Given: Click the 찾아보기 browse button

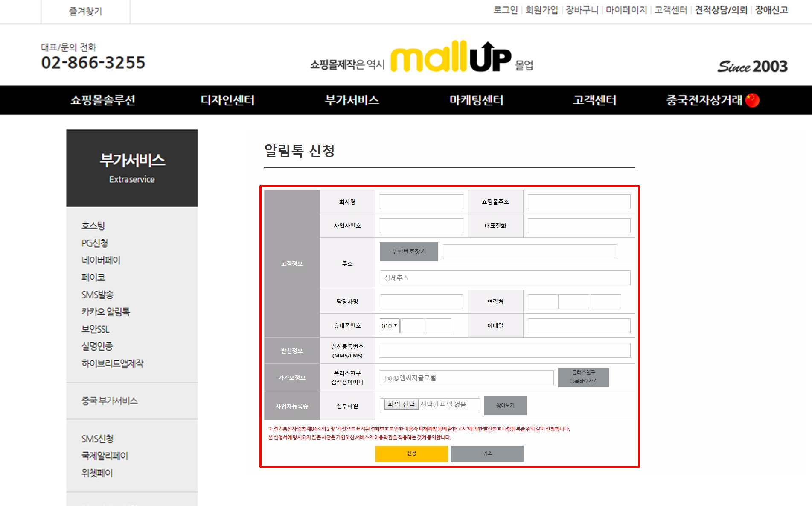Looking at the screenshot, I should click(505, 406).
